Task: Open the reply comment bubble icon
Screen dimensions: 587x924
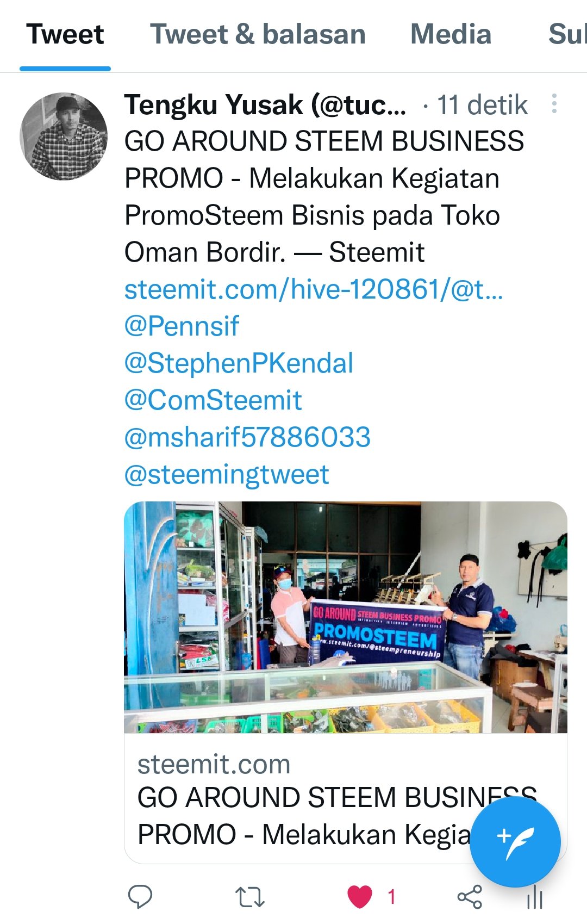Action: click(x=140, y=896)
